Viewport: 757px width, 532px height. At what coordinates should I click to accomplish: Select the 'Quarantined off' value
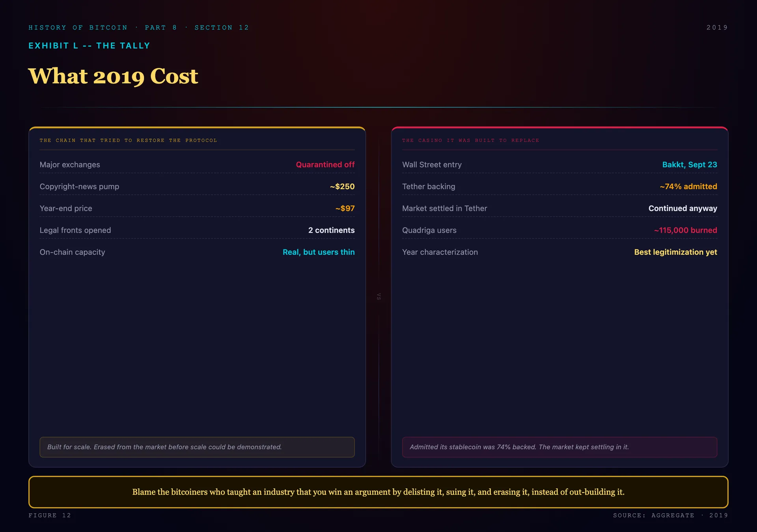tap(325, 165)
